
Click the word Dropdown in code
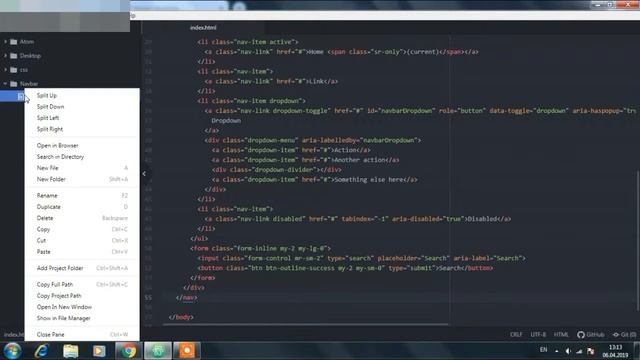[x=226, y=121]
